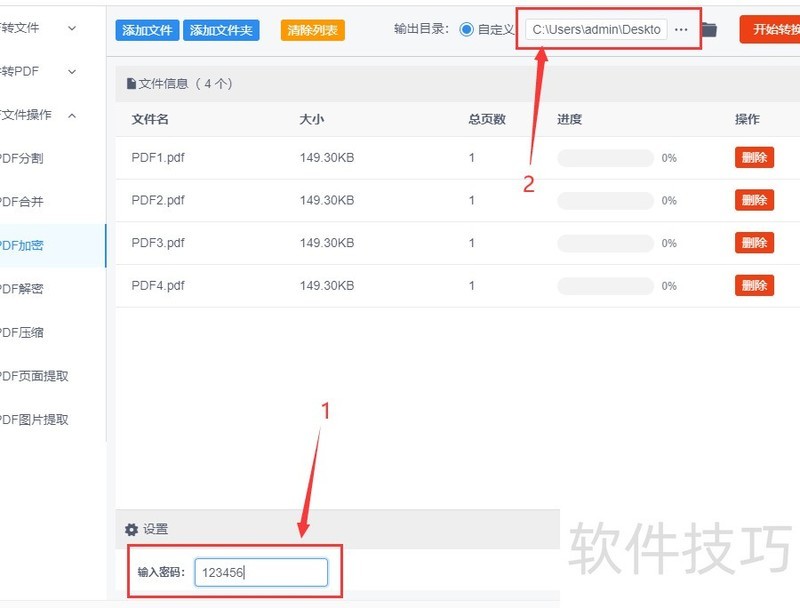Delete PDF3.pdf using its 删除 button
Viewport: 800px width, 608px height.
(x=753, y=242)
